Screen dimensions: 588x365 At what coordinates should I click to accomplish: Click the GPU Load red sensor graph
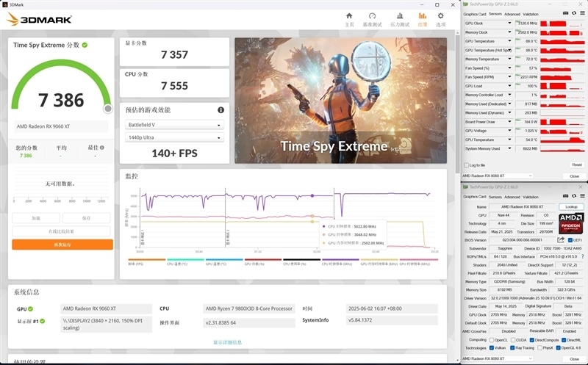click(562, 86)
